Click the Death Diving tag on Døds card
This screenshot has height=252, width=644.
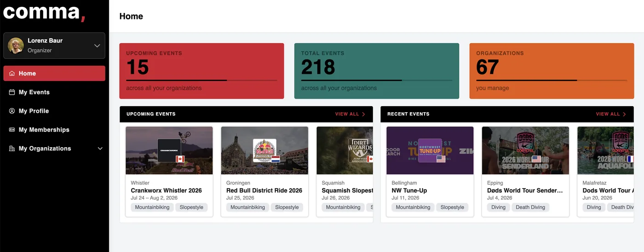[530, 207]
